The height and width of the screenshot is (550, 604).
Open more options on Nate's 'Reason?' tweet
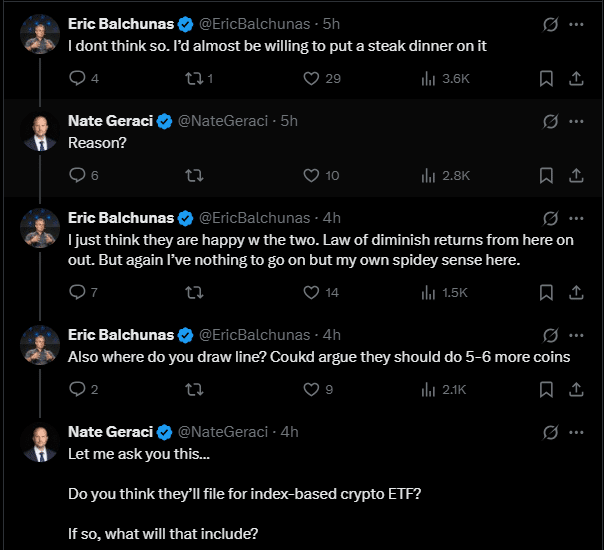[576, 121]
